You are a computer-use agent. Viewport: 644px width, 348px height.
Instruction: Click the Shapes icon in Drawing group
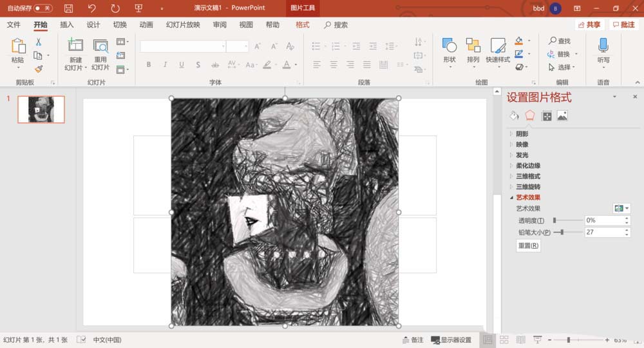click(450, 45)
